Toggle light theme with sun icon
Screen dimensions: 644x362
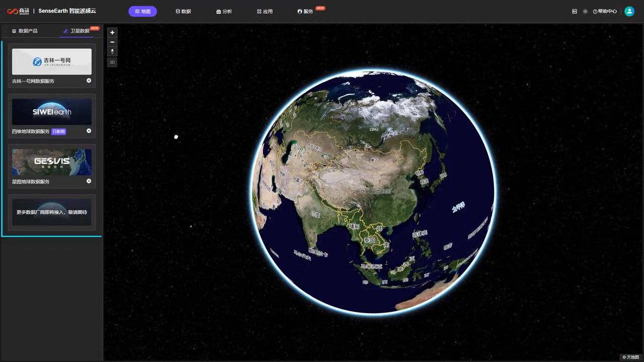click(585, 11)
